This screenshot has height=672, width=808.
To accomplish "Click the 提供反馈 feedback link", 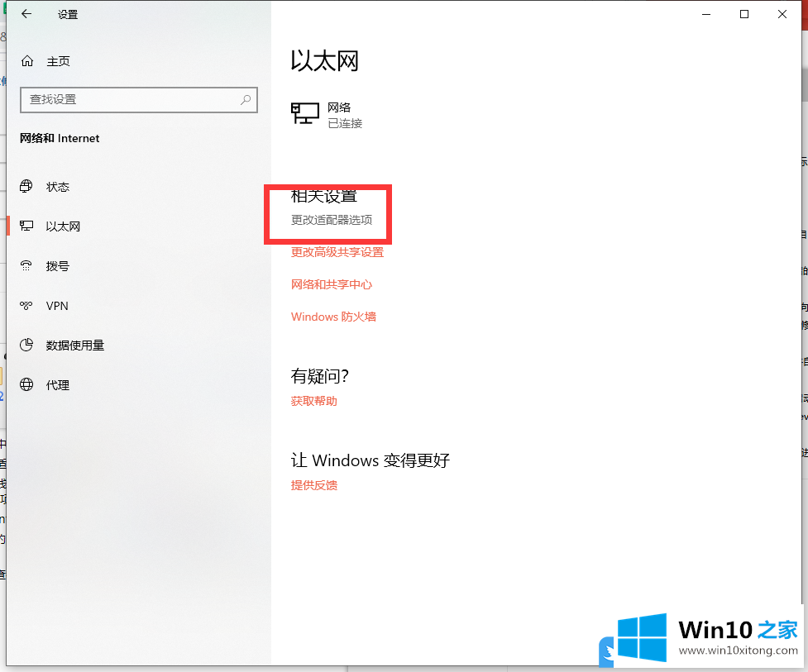I will [x=314, y=485].
